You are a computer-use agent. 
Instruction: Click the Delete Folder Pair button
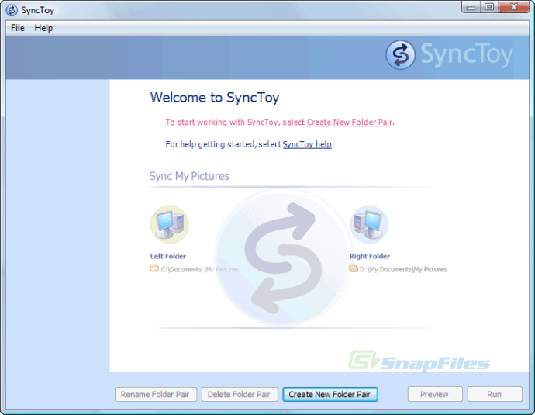point(240,394)
